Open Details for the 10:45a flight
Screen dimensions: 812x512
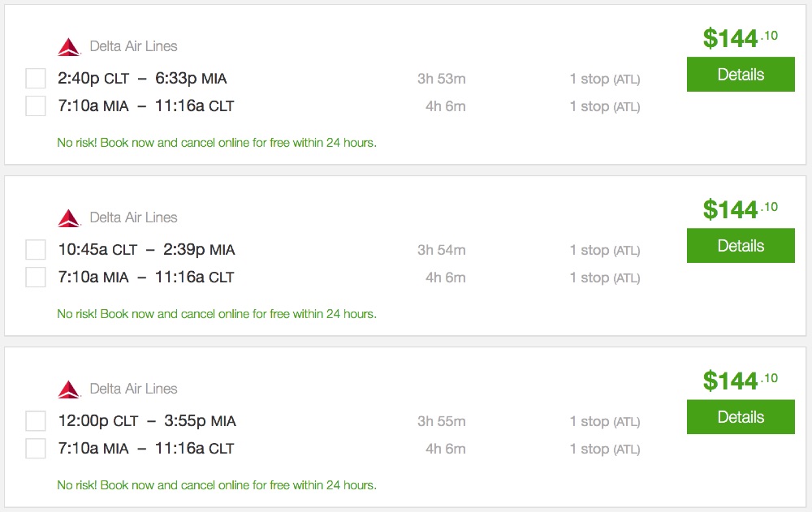click(741, 246)
